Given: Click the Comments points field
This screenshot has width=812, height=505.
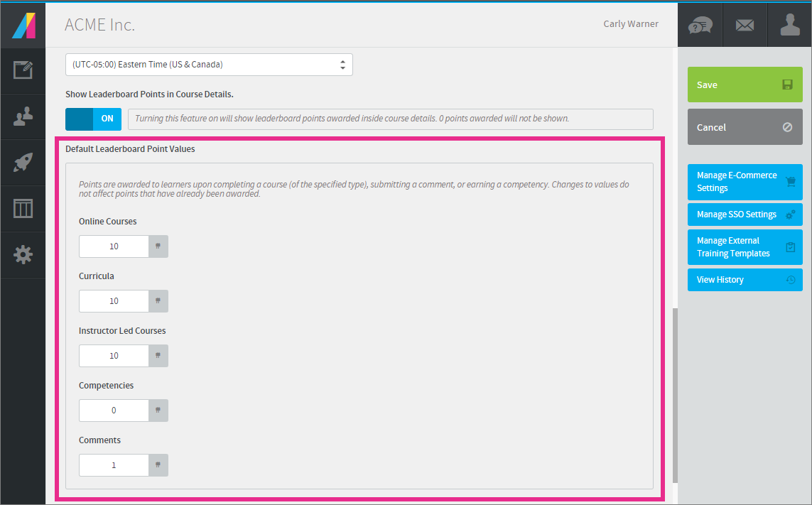Looking at the screenshot, I should click(114, 465).
